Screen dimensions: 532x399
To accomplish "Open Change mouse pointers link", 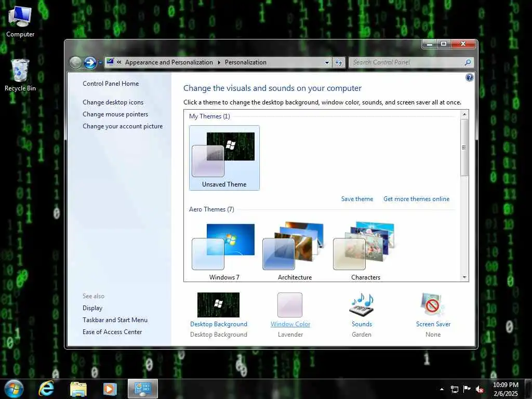I will coord(115,114).
